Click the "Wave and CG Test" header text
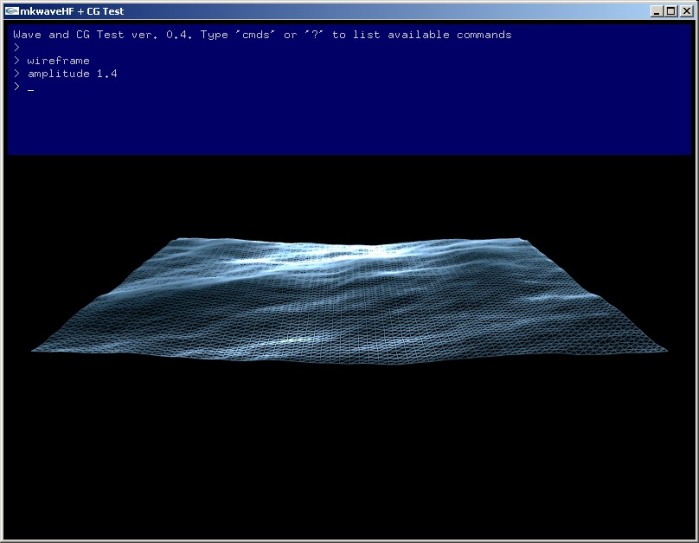 click(x=60, y=35)
